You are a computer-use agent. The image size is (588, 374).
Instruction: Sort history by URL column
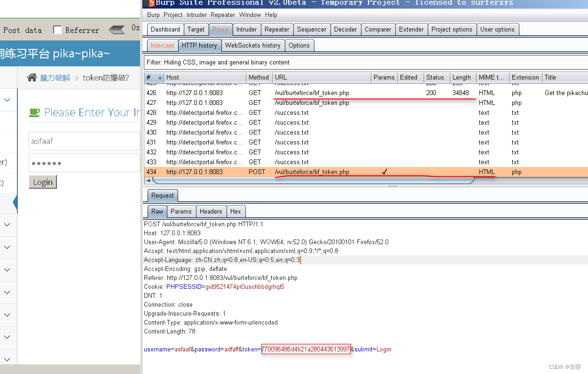[322, 78]
